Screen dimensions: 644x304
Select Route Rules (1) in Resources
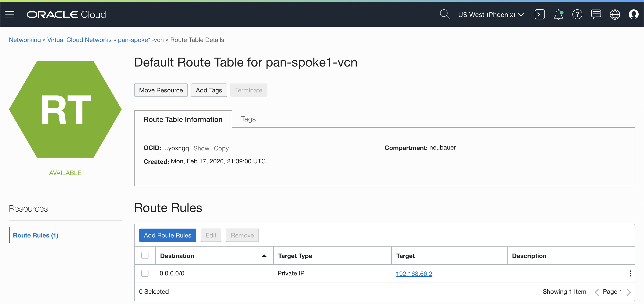pyautogui.click(x=36, y=235)
